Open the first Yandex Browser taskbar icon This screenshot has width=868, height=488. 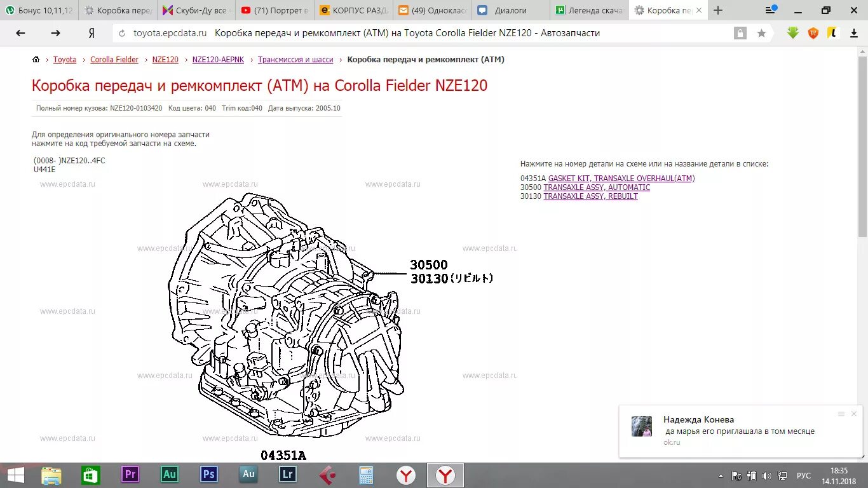pyautogui.click(x=406, y=475)
